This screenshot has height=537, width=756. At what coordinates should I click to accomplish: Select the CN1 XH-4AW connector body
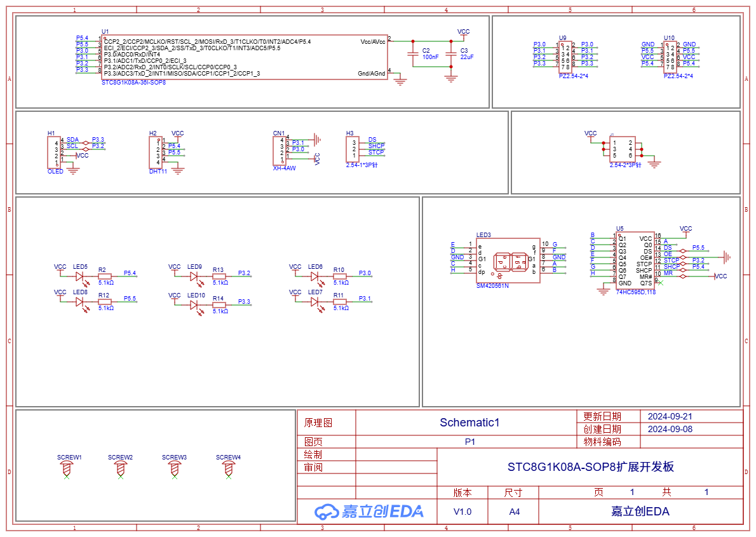point(279,151)
